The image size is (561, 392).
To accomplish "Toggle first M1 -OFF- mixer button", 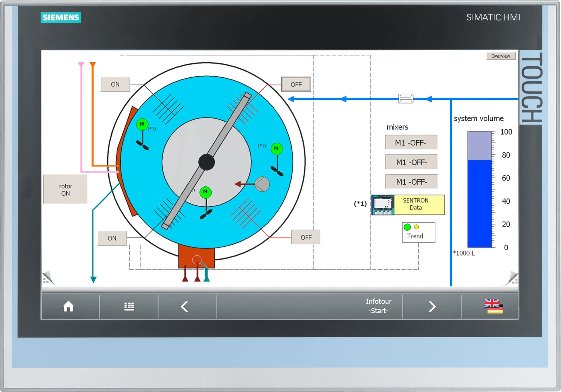I will point(411,142).
